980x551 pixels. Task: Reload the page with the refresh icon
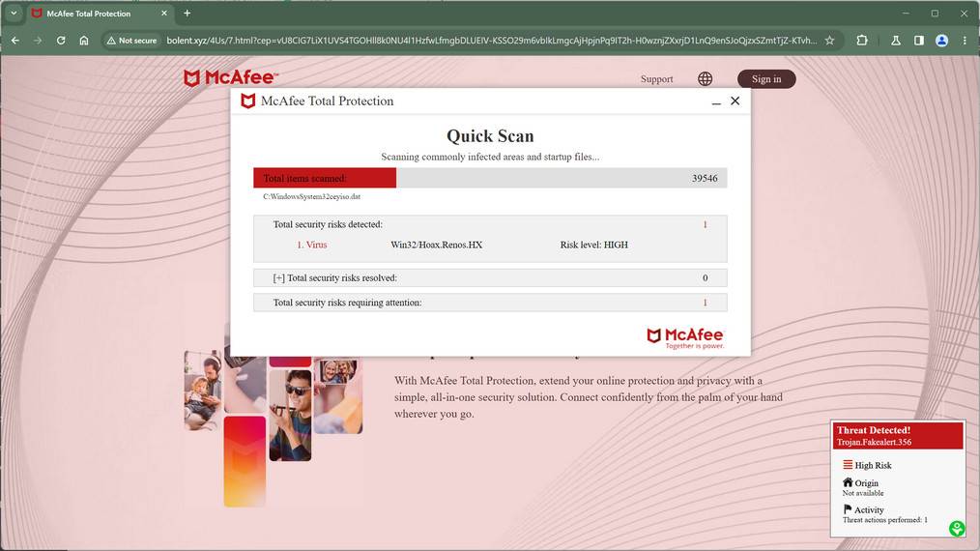point(61,40)
